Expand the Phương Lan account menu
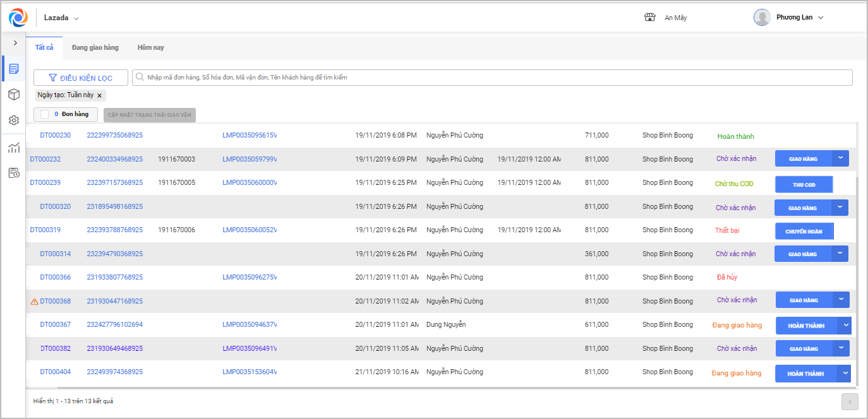 (821, 18)
